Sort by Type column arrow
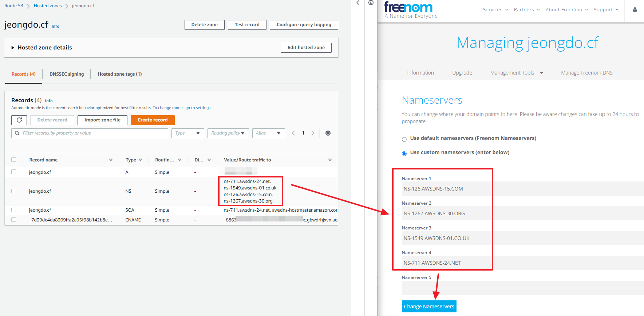 (x=141, y=160)
